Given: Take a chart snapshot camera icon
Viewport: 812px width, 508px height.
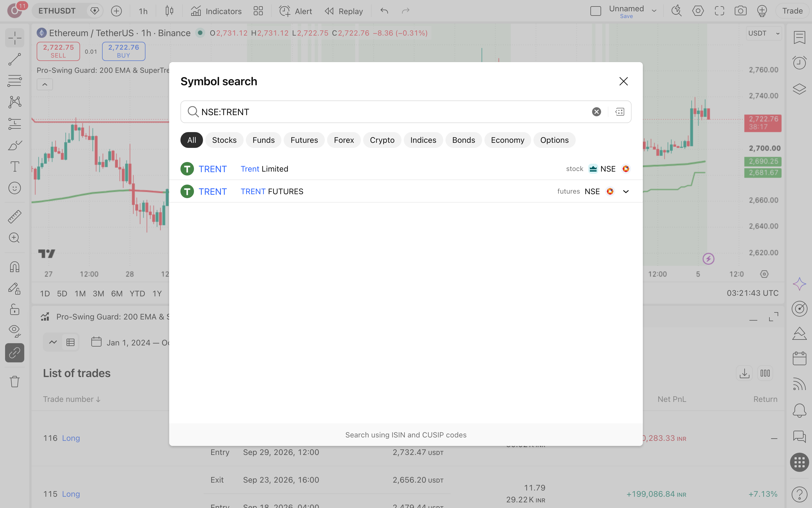Looking at the screenshot, I should 741,11.
